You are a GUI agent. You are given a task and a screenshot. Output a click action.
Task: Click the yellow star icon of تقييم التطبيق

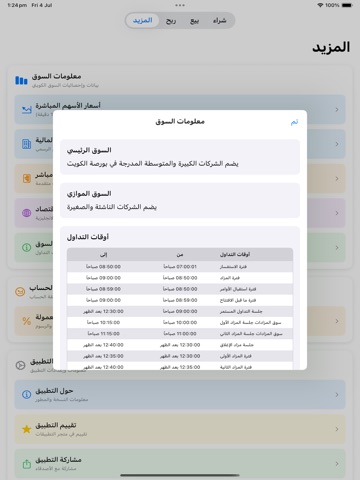(x=27, y=429)
